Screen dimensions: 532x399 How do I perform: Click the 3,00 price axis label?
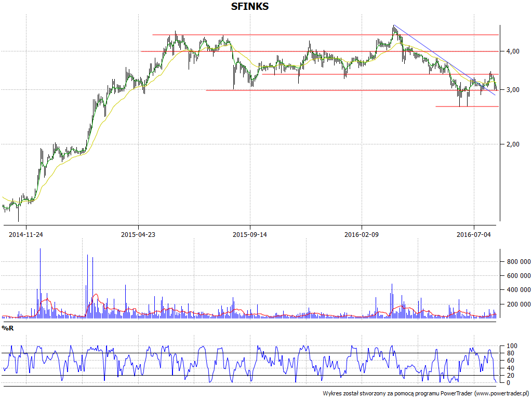512,90
